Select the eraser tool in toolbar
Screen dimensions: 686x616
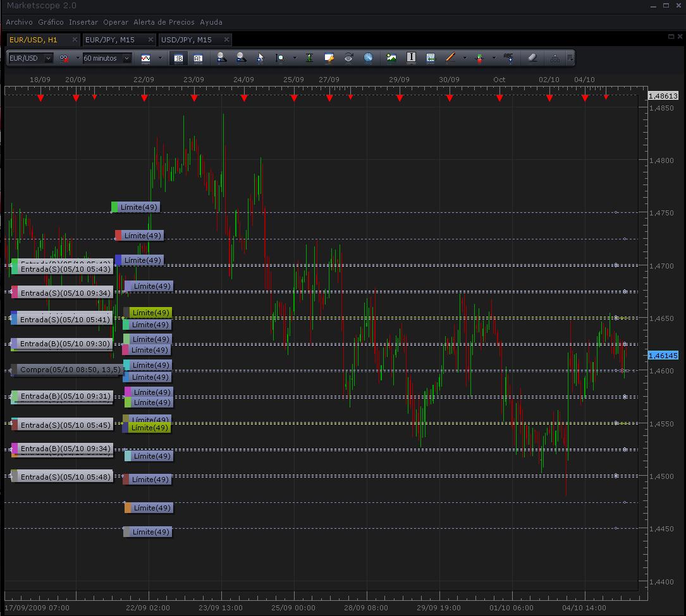click(x=531, y=57)
